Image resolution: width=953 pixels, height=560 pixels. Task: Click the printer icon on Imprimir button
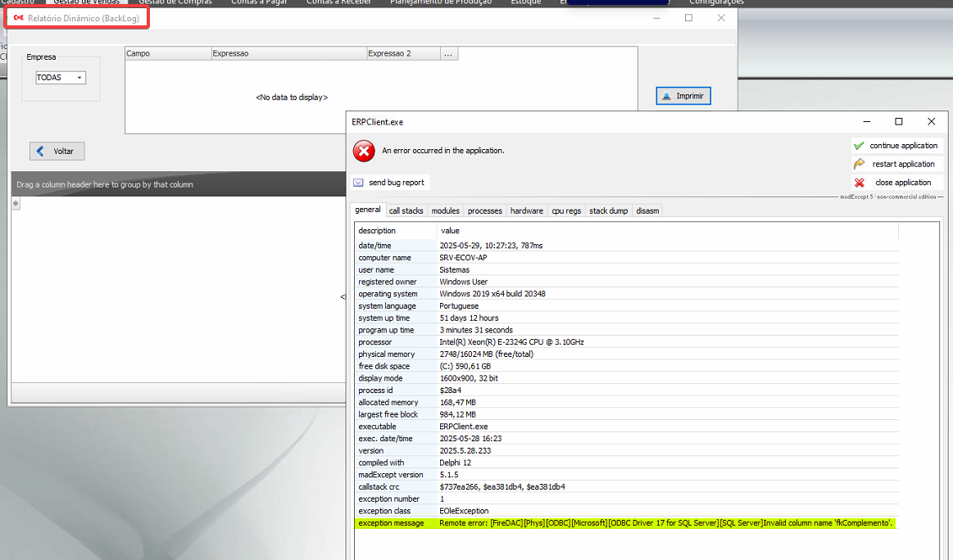coord(666,96)
